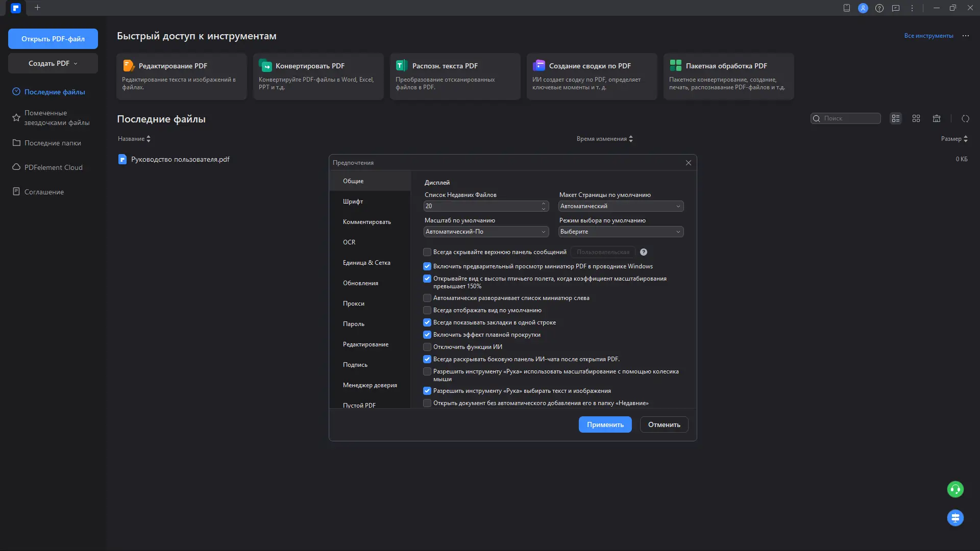Switch to the OCR preferences tab
Viewport: 980px width, 551px height.
pos(349,242)
